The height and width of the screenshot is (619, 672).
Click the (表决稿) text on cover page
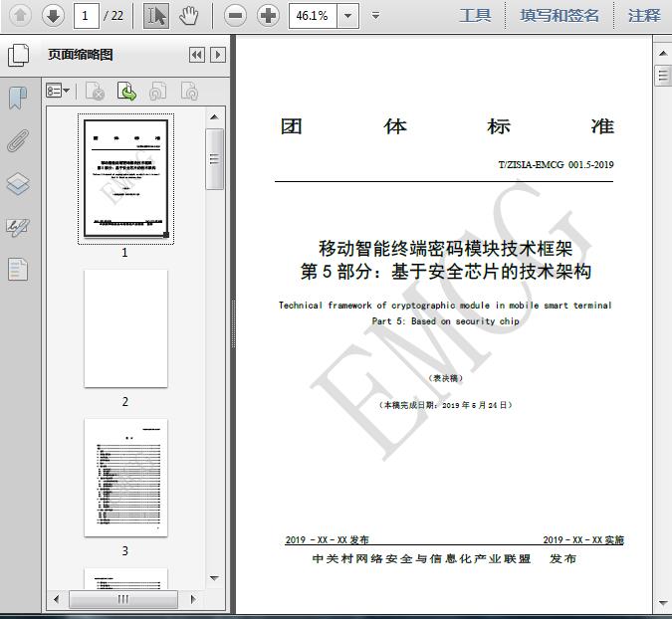pyautogui.click(x=446, y=378)
